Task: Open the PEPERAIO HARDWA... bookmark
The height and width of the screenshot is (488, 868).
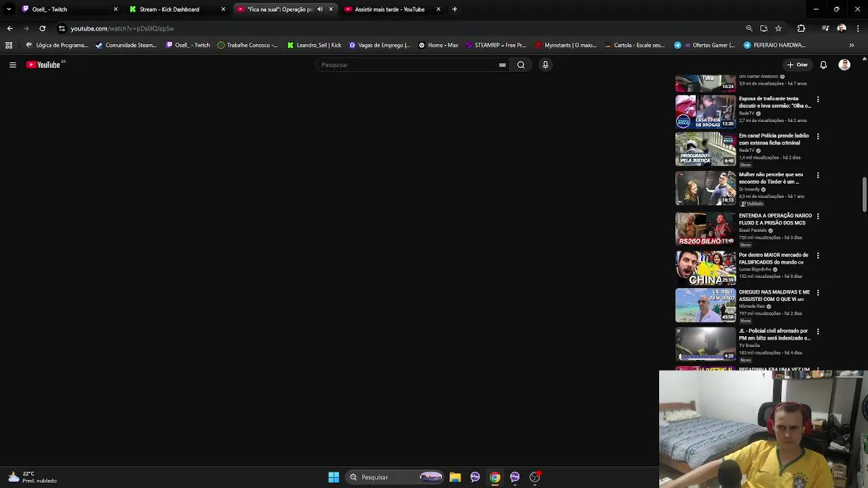Action: pyautogui.click(x=774, y=45)
